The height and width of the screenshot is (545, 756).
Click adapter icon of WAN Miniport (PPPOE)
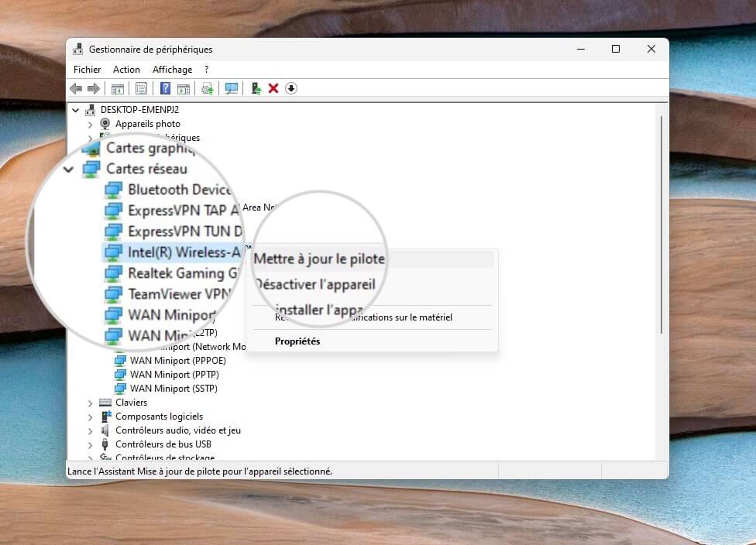(x=120, y=361)
